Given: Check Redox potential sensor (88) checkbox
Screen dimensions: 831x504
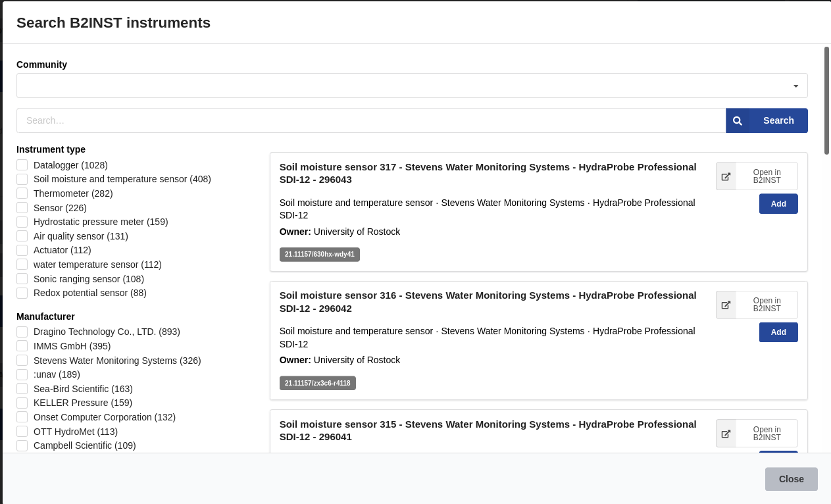Looking at the screenshot, I should (x=22, y=293).
